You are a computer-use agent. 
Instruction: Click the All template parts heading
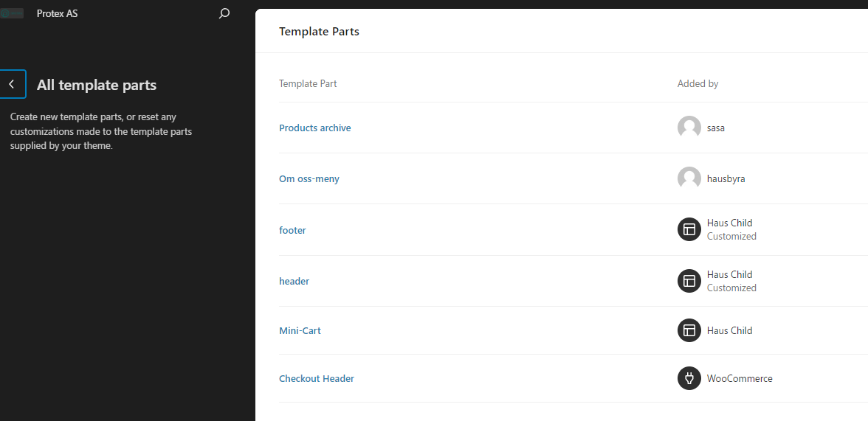[97, 85]
